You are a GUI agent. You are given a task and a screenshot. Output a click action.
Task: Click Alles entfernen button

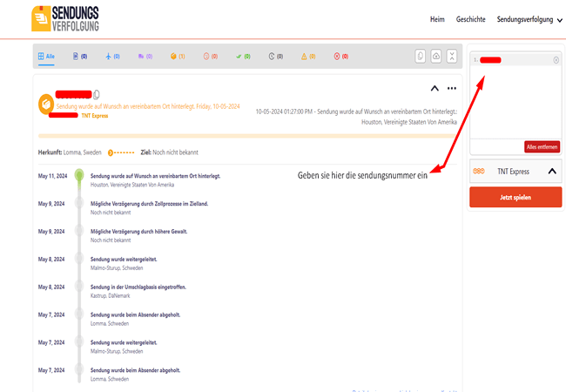click(x=542, y=147)
